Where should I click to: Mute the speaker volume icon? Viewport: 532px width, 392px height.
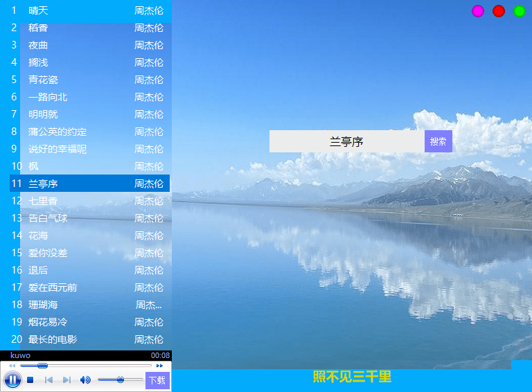coord(85,380)
